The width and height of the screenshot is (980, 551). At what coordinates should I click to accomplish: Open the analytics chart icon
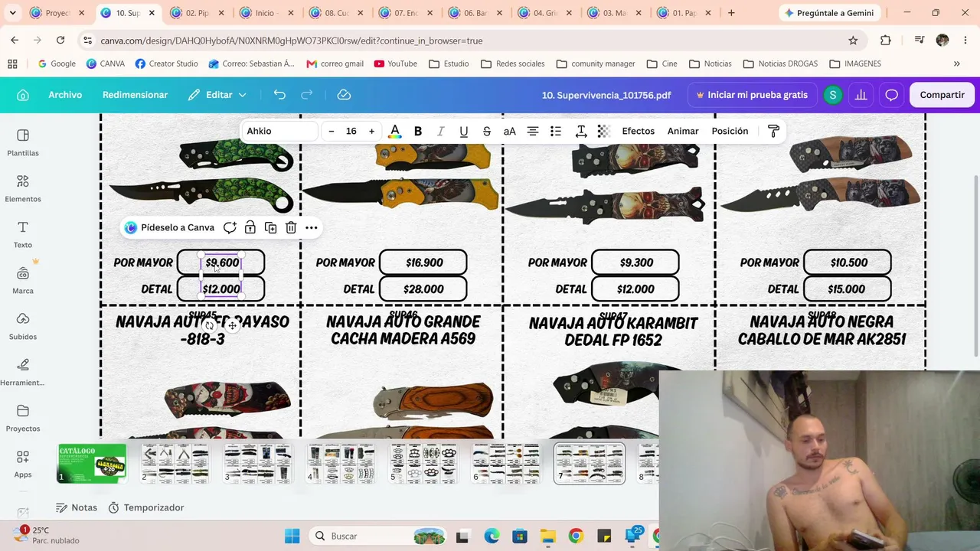tap(861, 95)
